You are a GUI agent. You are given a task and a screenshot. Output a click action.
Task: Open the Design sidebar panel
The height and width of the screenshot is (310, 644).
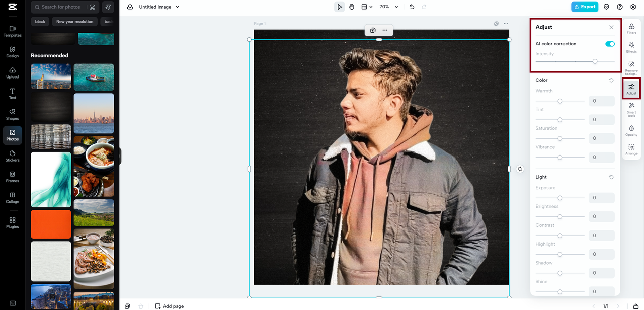pos(13,52)
